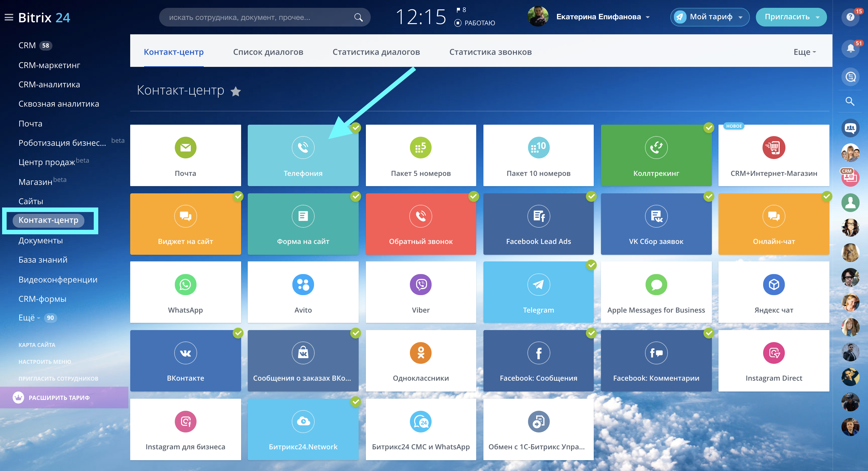868x471 pixels.
Task: Click the help question mark icon
Action: click(850, 17)
